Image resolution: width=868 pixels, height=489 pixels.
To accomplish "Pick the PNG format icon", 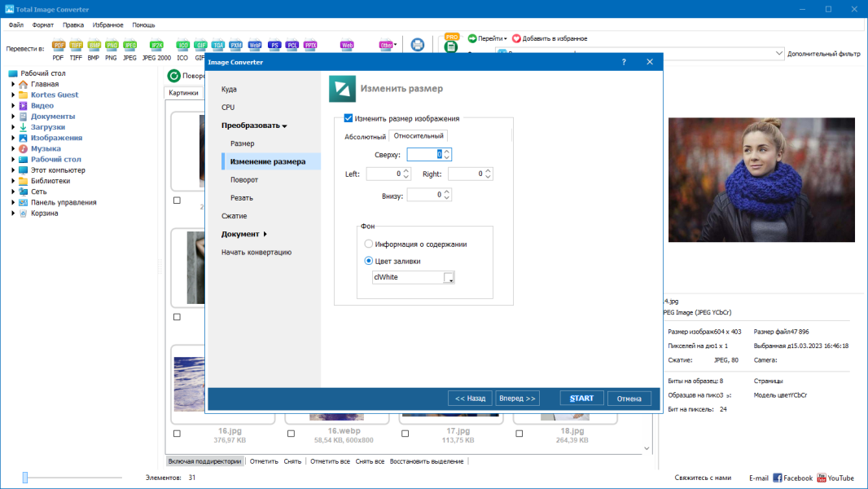I will (112, 46).
